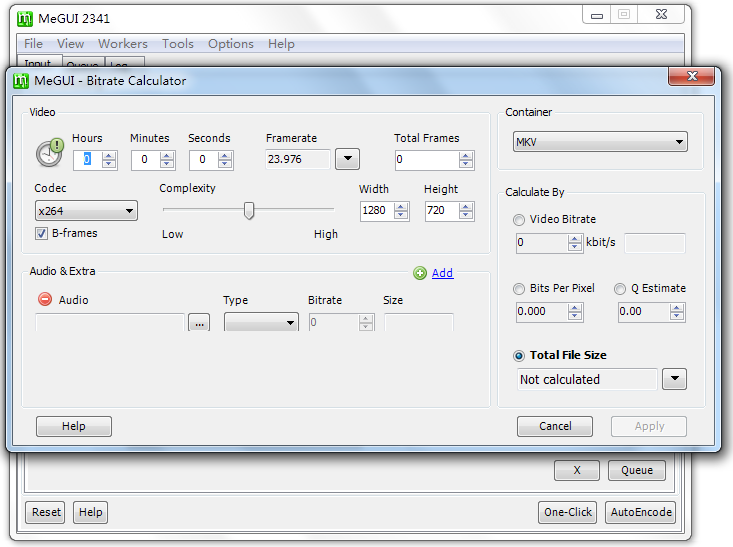Open the audio Type dropdown
Image resolution: width=733 pixels, height=547 pixels.
pos(261,322)
